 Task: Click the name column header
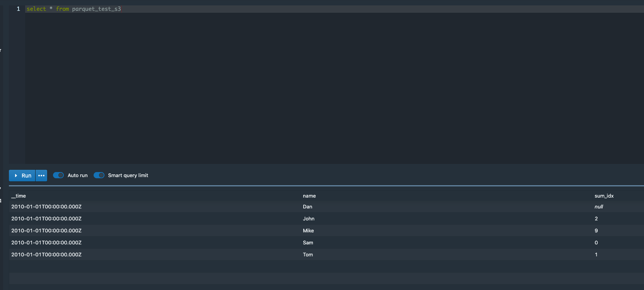pyautogui.click(x=309, y=196)
